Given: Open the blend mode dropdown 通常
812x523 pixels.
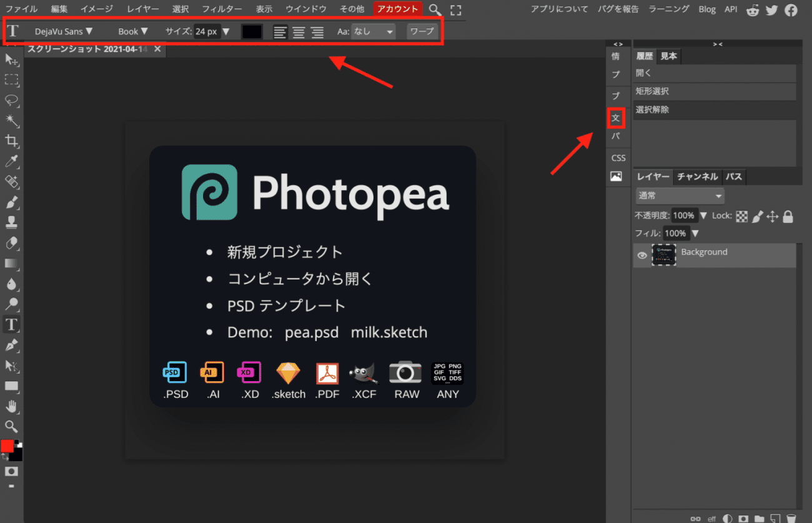Looking at the screenshot, I should click(x=680, y=196).
